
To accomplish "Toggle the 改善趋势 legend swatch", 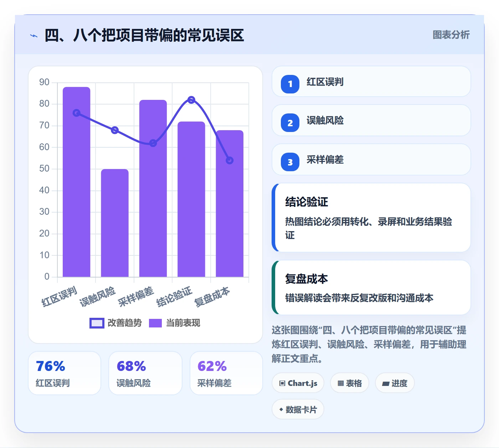I will [97, 323].
